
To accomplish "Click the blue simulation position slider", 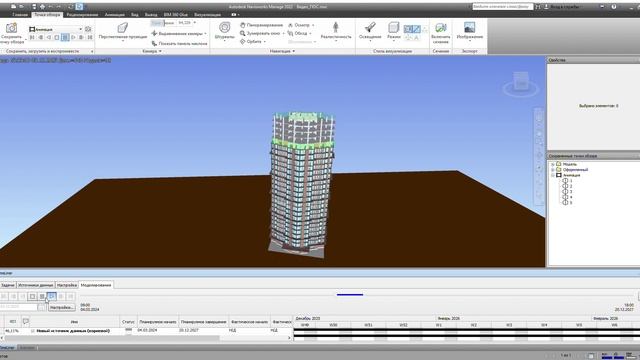I will [350, 294].
